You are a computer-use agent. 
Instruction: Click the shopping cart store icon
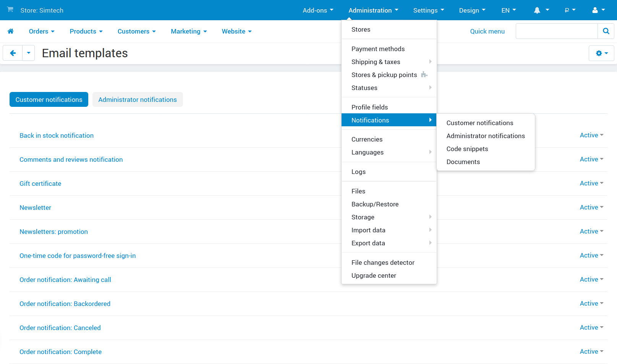point(10,10)
